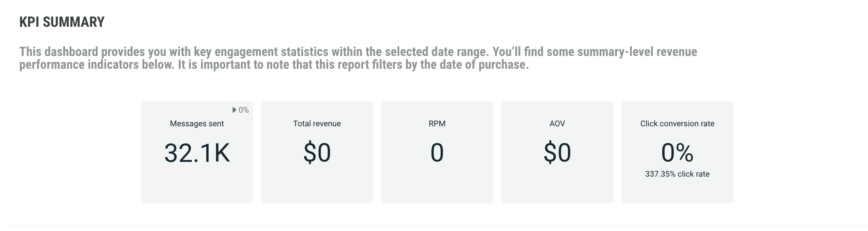Viewport: 868px width, 231px height.
Task: Click the 0% conversion rate value
Action: click(x=677, y=153)
